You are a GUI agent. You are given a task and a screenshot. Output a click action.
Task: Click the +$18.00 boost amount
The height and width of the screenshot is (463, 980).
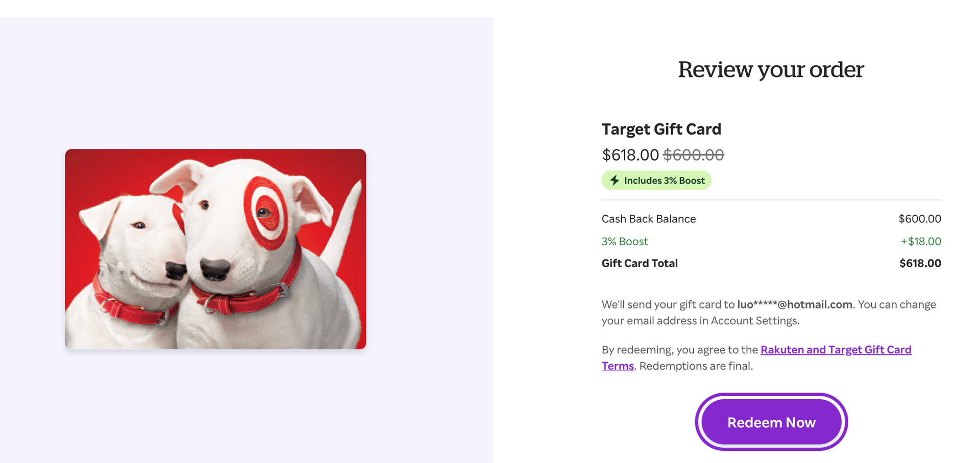pyautogui.click(x=920, y=241)
